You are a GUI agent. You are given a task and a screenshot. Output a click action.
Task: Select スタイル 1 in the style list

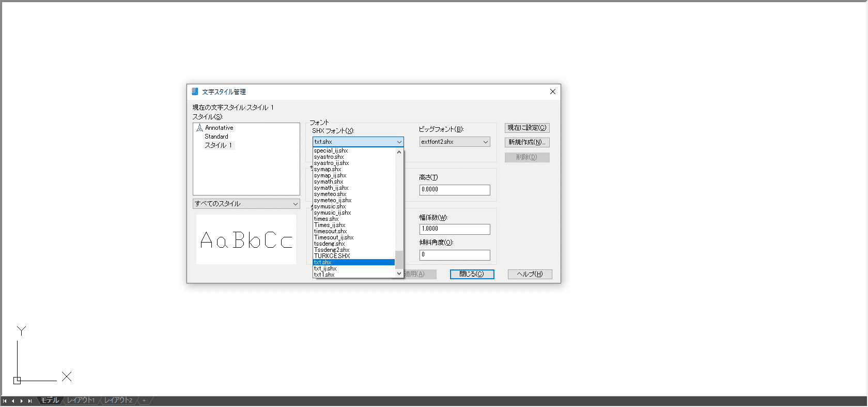219,145
